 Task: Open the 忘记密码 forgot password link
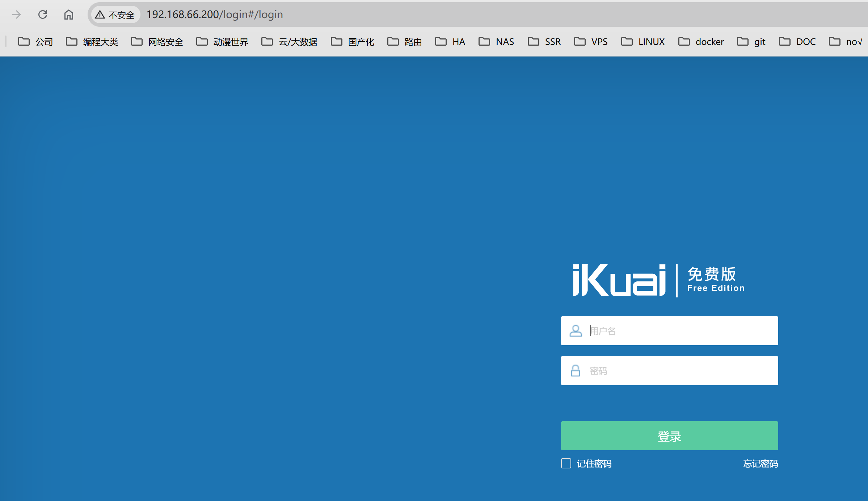click(760, 464)
